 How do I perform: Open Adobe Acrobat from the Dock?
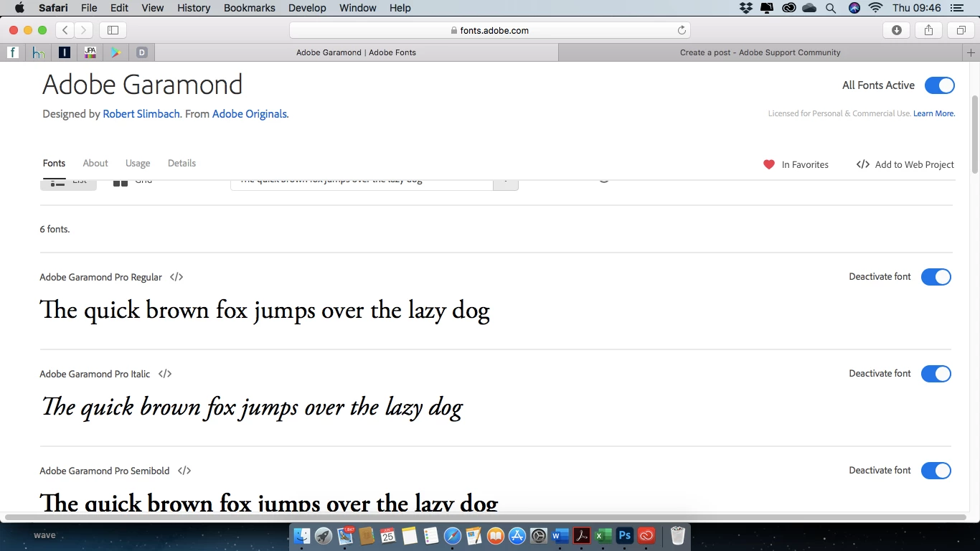click(x=582, y=535)
